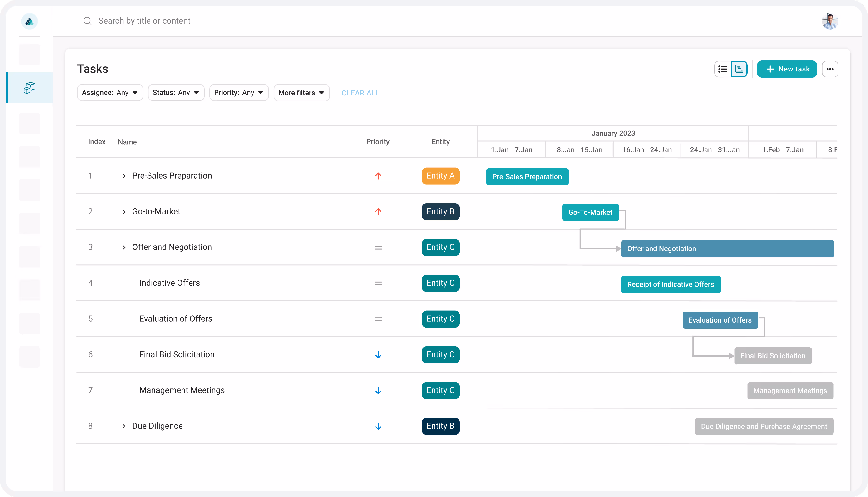This screenshot has height=497, width=868.
Task: Open the three-dots more options menu
Action: [830, 69]
